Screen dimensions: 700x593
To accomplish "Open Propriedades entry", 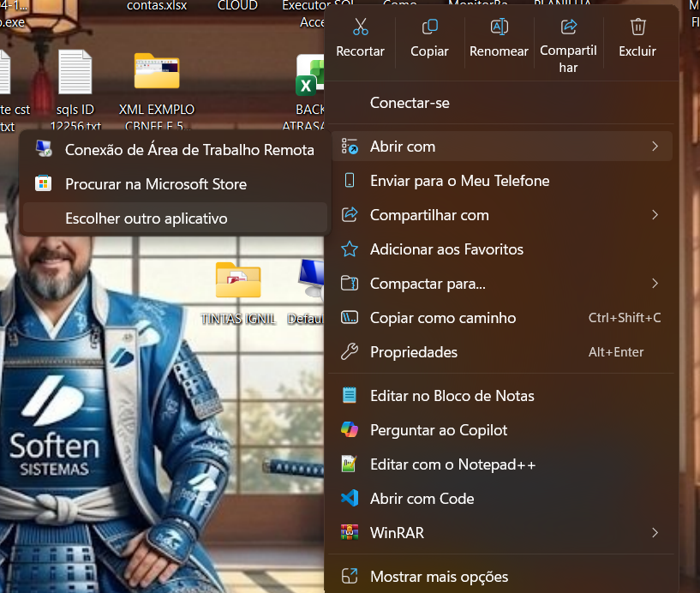I will (x=502, y=352).
